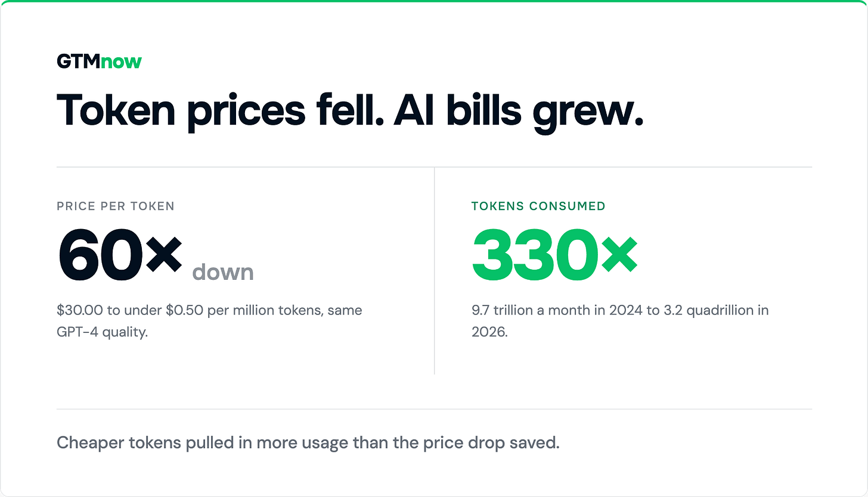Click the "2026." text on the last line
Viewport: 868px width, 497px height.
pos(489,332)
